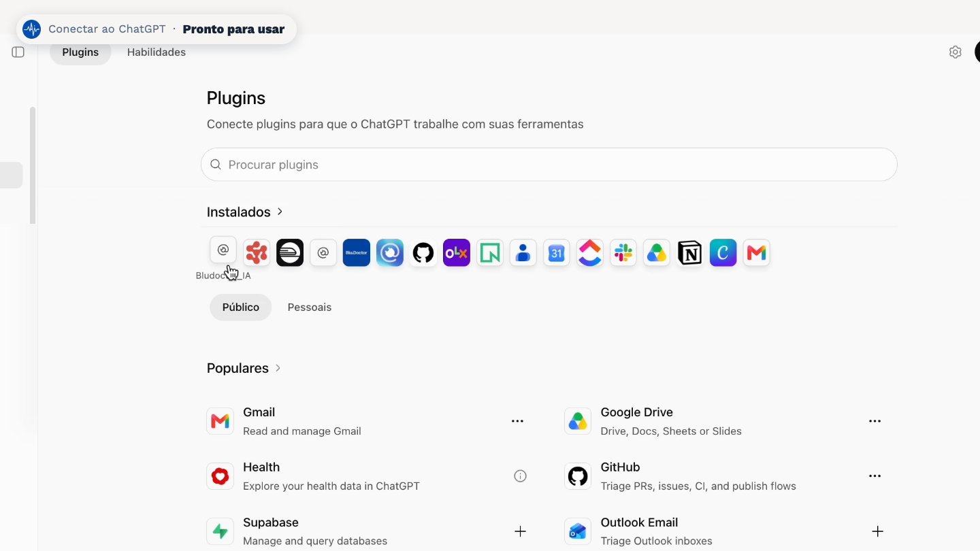The image size is (980, 551).
Task: Open Gmail in the Instalados row
Action: click(x=757, y=253)
